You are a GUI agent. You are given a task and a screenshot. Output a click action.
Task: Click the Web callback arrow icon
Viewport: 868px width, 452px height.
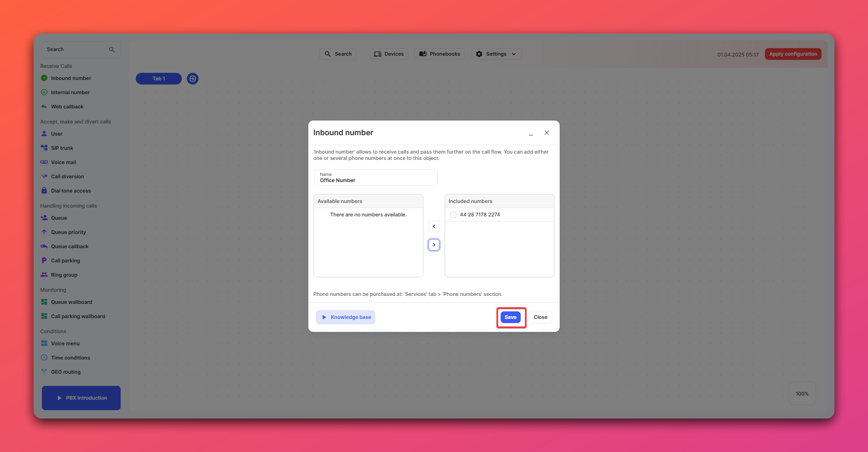44,106
